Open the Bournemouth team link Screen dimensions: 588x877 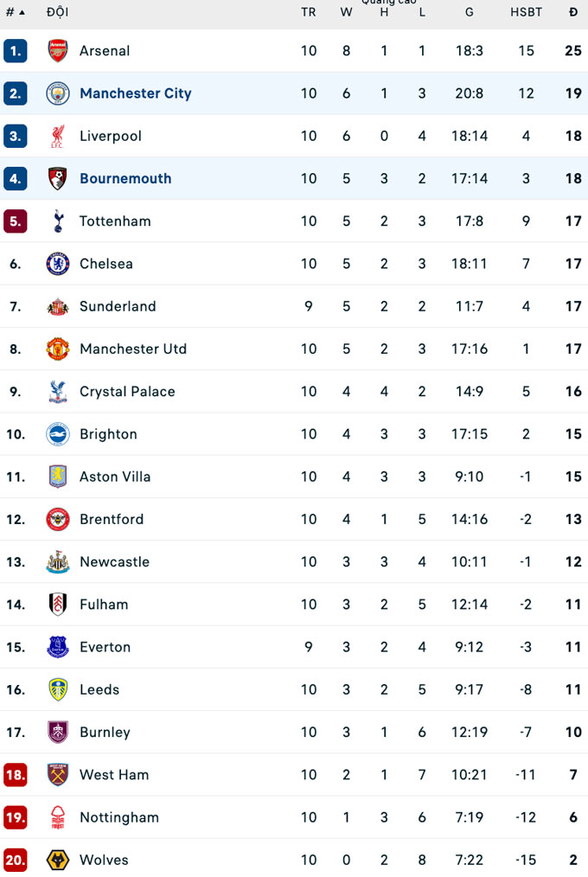pyautogui.click(x=125, y=179)
